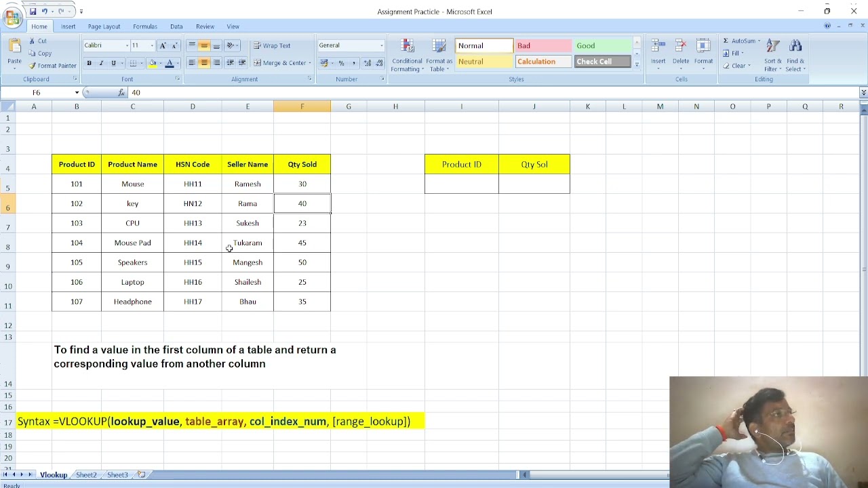The height and width of the screenshot is (488, 868).
Task: Toggle Center horizontal alignment
Action: point(204,63)
